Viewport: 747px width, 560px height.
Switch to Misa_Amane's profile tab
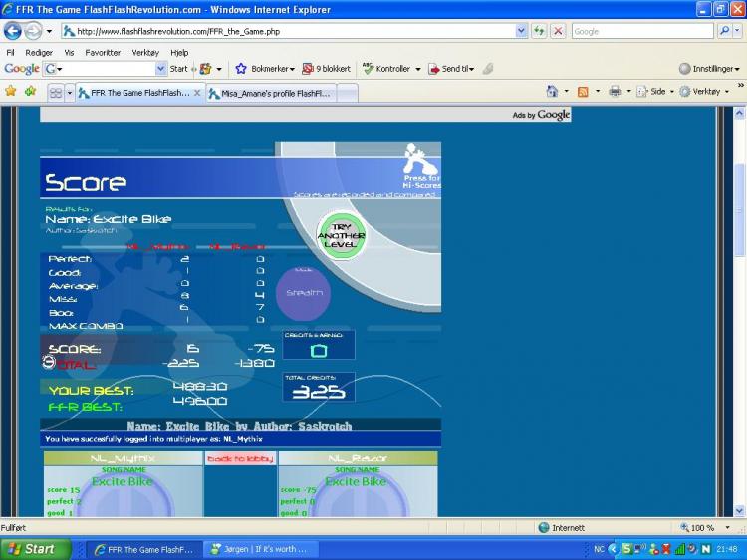(269, 93)
